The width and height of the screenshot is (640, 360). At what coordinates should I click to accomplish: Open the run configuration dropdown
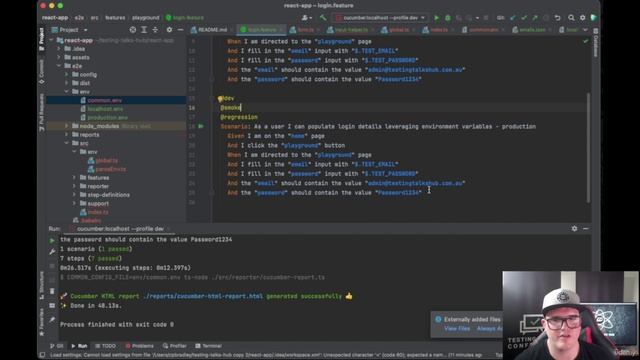(x=380, y=18)
